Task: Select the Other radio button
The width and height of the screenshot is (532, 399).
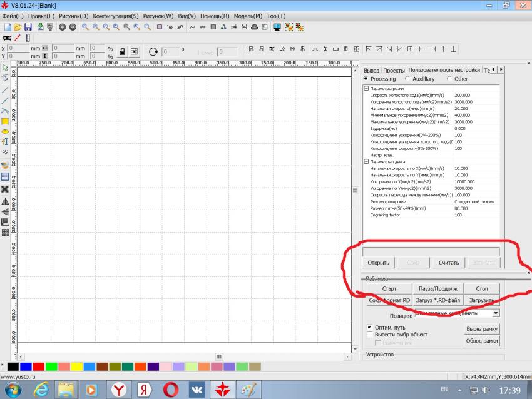Action: click(449, 79)
